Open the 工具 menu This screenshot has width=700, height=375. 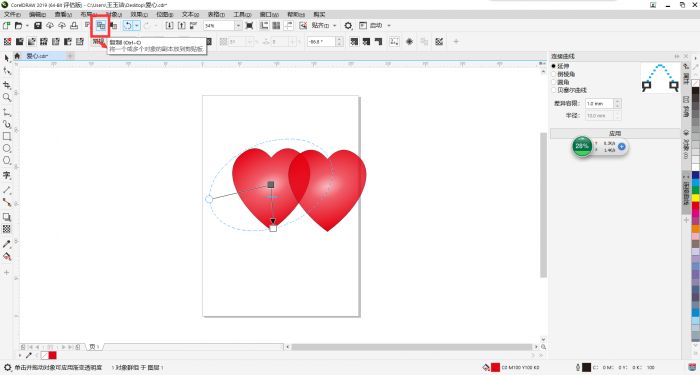tap(242, 15)
